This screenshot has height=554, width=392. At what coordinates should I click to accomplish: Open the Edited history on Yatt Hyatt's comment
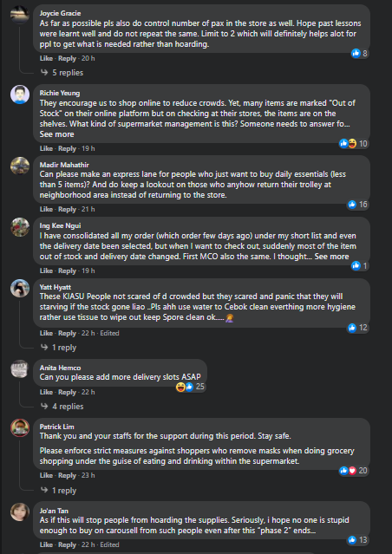coord(110,333)
